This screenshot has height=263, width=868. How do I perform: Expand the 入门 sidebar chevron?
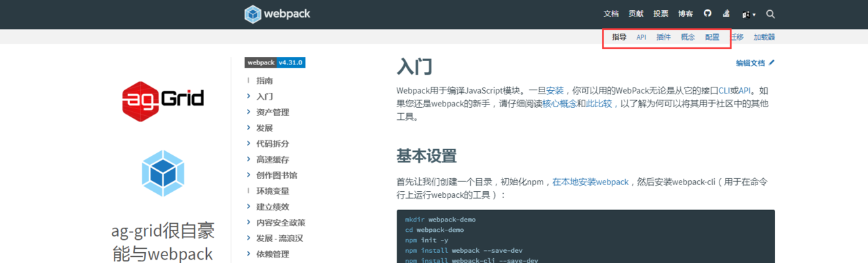pos(249,96)
